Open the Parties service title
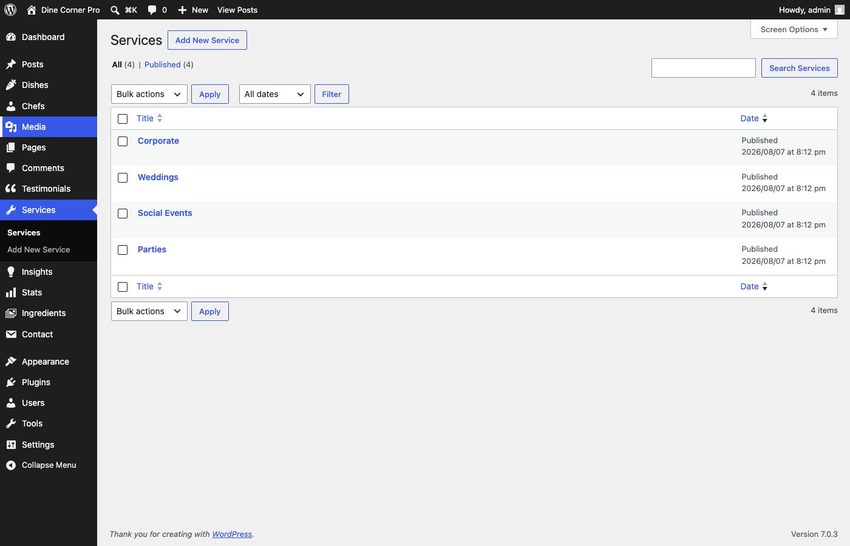Image resolution: width=850 pixels, height=546 pixels. point(152,249)
